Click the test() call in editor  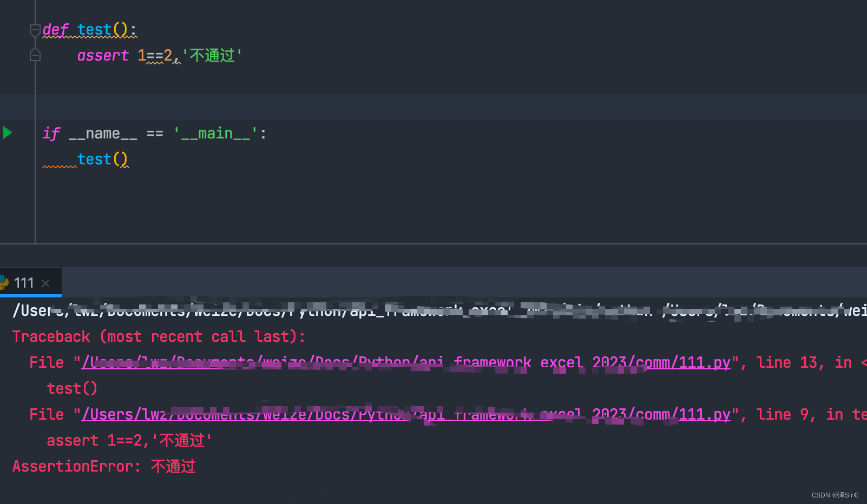tap(102, 159)
